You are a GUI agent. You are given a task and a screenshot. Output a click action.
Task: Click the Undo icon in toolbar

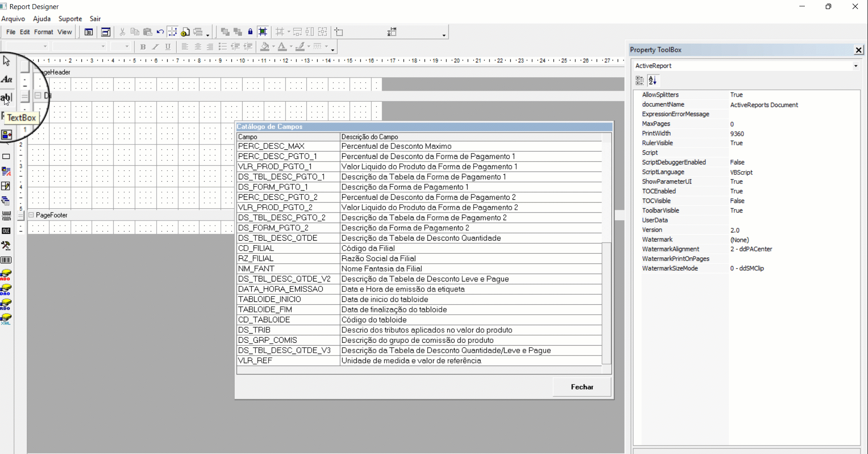pos(160,32)
